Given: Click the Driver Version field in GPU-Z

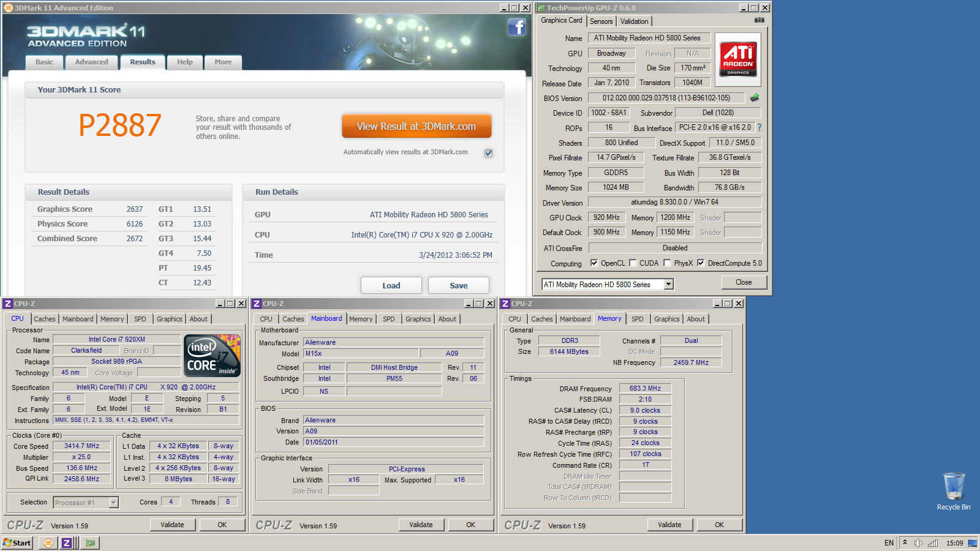Looking at the screenshot, I should click(x=674, y=202).
